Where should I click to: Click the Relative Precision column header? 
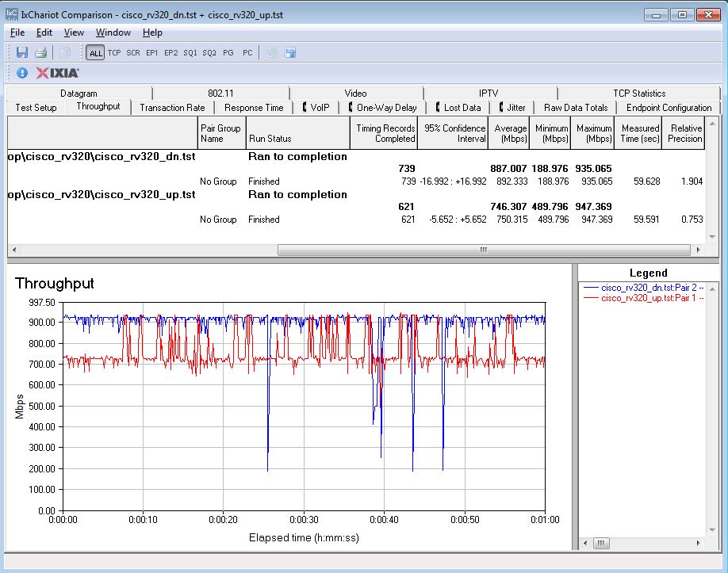(684, 133)
